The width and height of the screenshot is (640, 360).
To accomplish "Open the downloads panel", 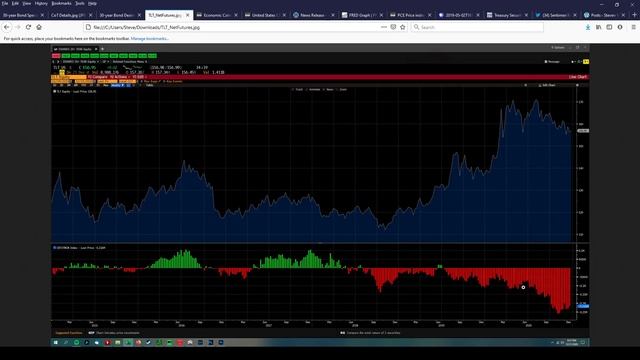I will pos(588,27).
